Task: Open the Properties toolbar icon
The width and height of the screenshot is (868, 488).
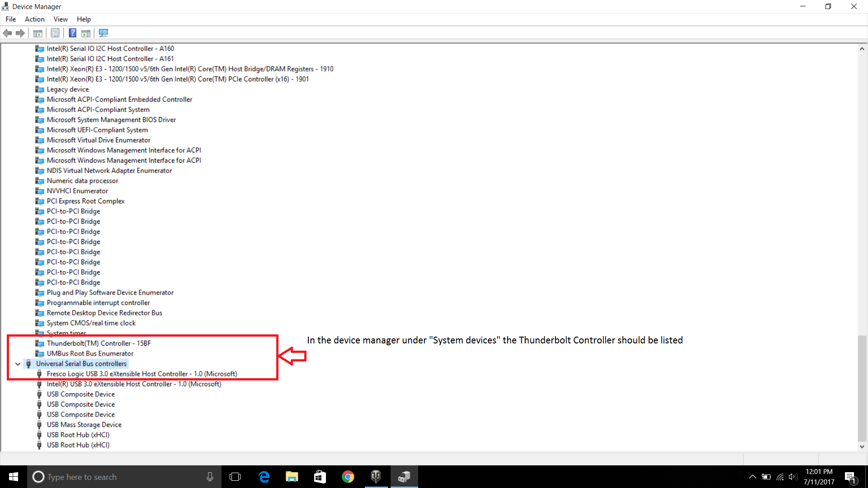Action: coord(55,33)
